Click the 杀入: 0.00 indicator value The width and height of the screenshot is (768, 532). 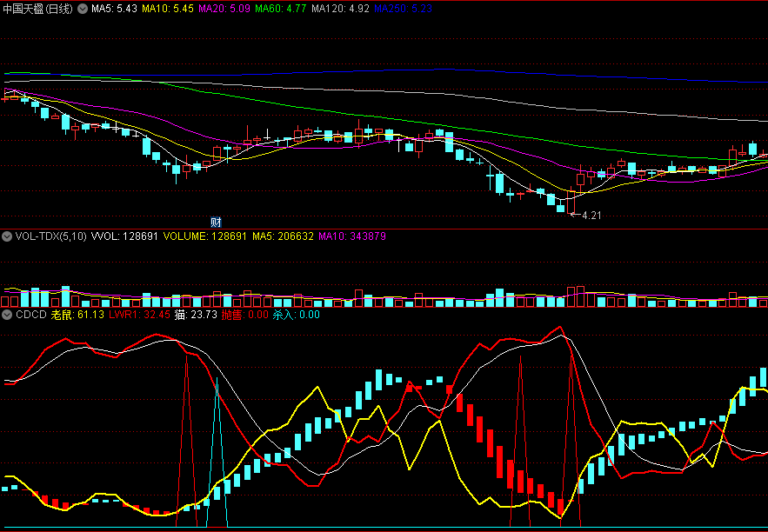pyautogui.click(x=296, y=315)
